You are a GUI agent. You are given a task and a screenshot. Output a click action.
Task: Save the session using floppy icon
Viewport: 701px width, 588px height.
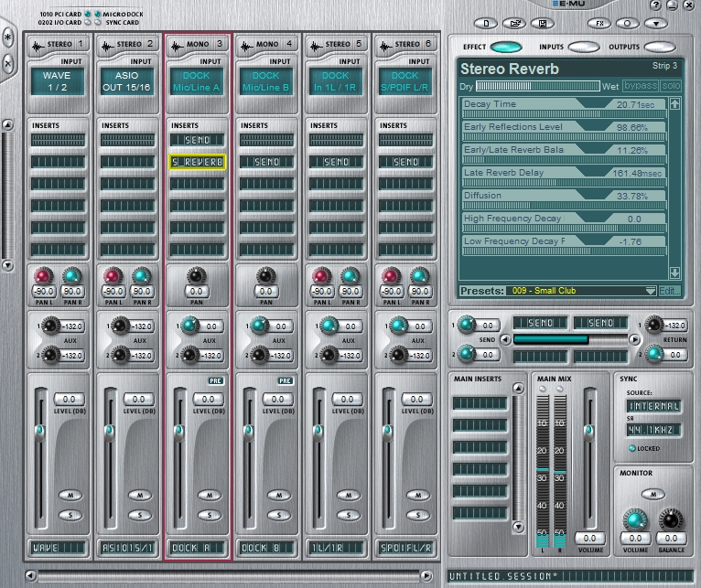pos(543,23)
